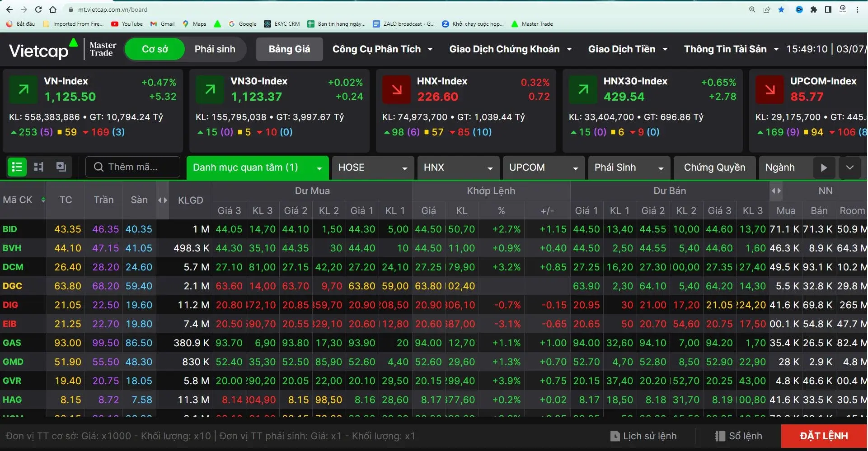
Task: Toggle to Phái sinh market mode
Action: tap(215, 49)
